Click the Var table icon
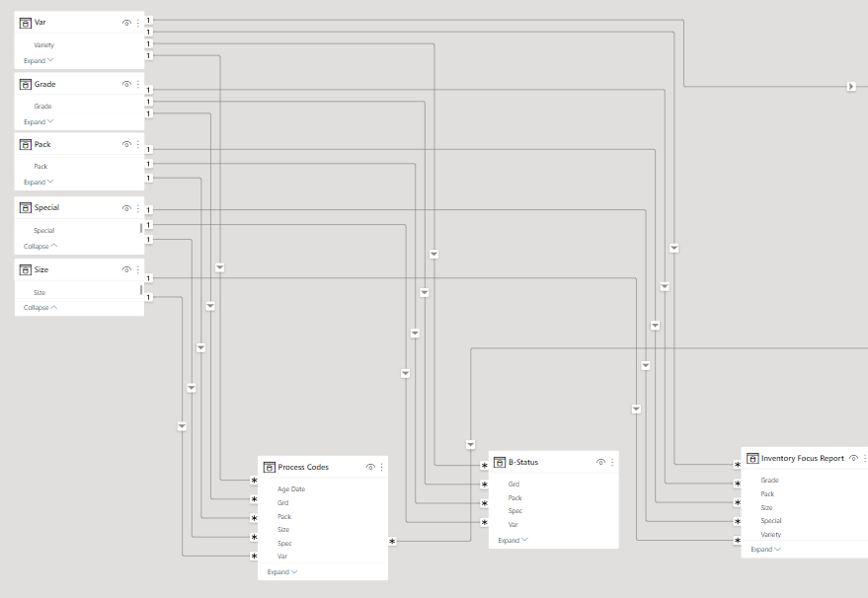This screenshot has width=868, height=598. point(25,23)
